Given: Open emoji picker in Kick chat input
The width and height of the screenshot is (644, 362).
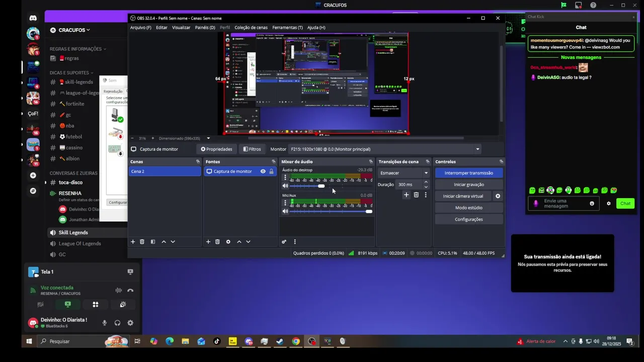Looking at the screenshot, I should [x=592, y=204].
